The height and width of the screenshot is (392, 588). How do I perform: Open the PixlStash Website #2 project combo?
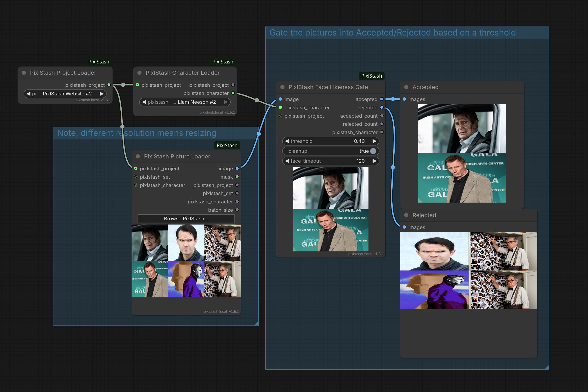pyautogui.click(x=65, y=94)
